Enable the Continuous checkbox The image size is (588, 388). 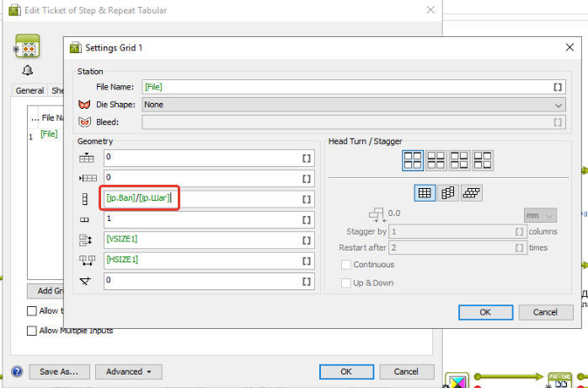(x=345, y=265)
